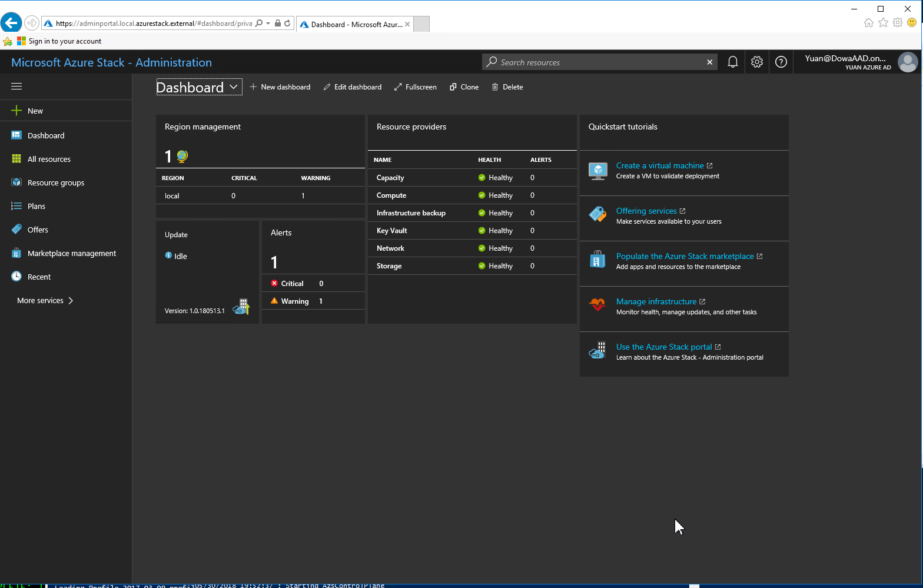
Task: Click the browser back arrow button
Action: click(x=11, y=23)
